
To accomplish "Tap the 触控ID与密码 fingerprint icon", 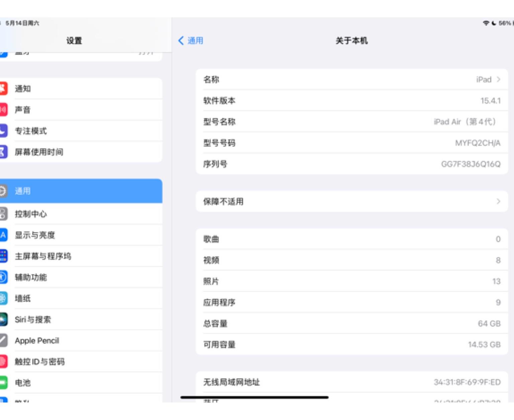I will pos(3,361).
